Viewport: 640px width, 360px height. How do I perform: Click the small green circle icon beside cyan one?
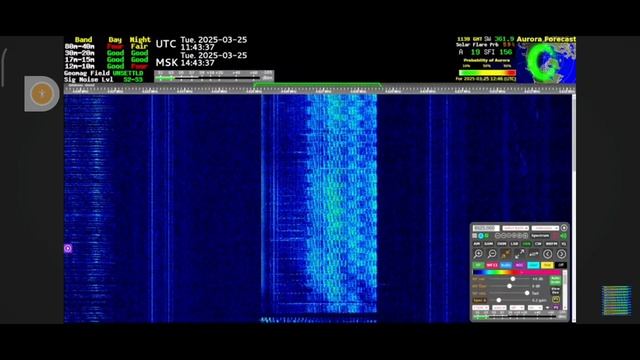coord(487,236)
